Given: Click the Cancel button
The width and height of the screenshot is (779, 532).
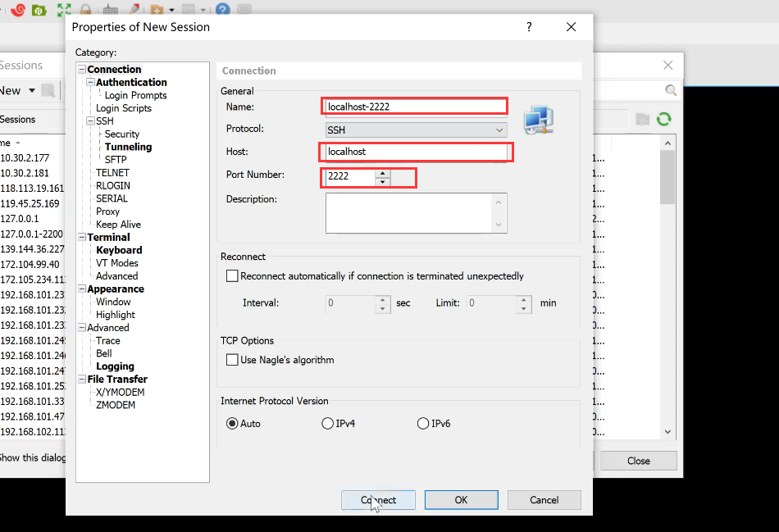Looking at the screenshot, I should click(x=544, y=500).
